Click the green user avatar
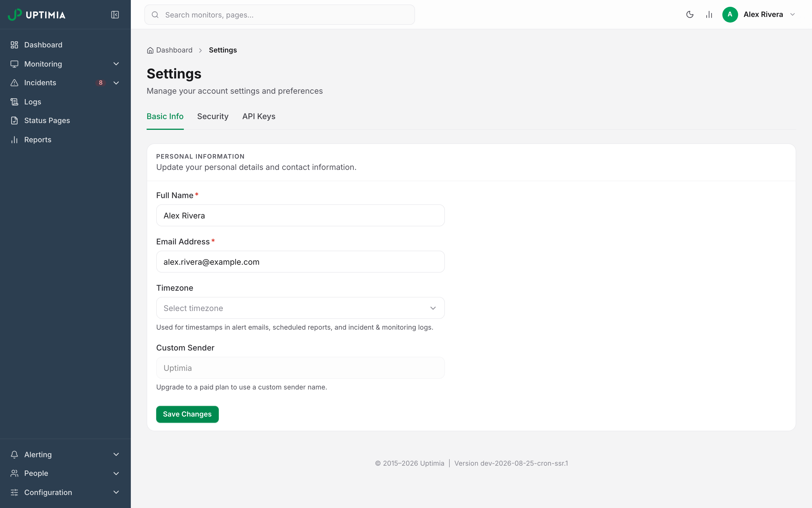 tap(730, 14)
